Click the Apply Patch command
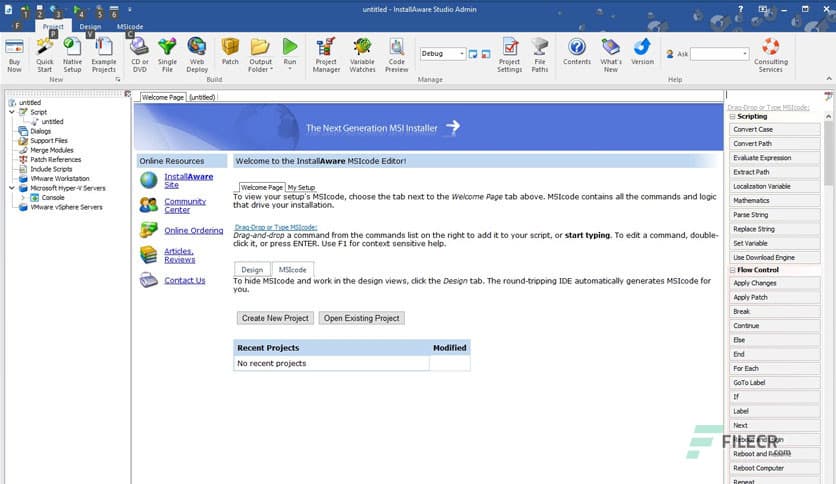The image size is (836, 484). point(774,297)
